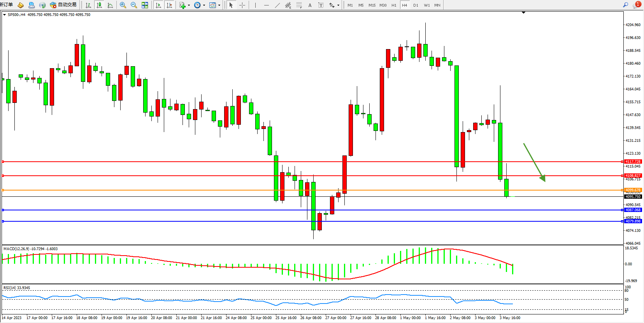Click the Zoom Out magnifier icon
Image resolution: width=644 pixels, height=323 pixels.
(x=134, y=5)
